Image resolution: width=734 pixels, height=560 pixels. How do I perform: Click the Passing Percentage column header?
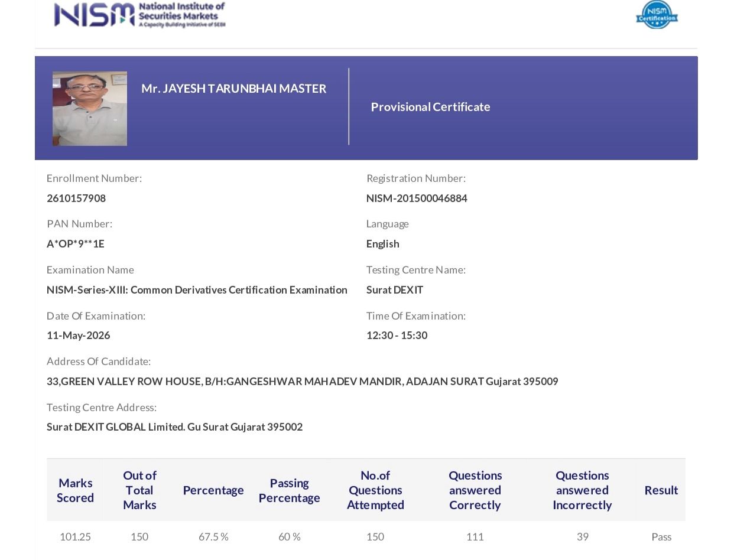click(x=290, y=490)
